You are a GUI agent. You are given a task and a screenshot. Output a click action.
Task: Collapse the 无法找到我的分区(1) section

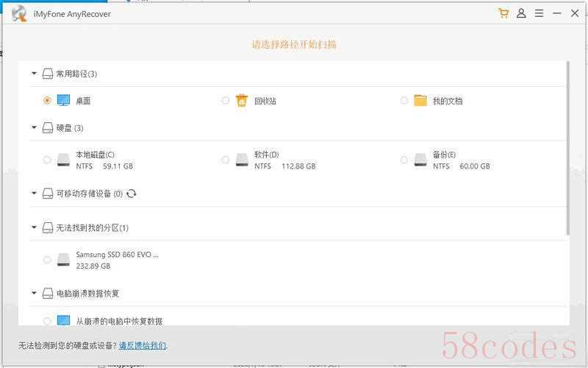point(34,227)
